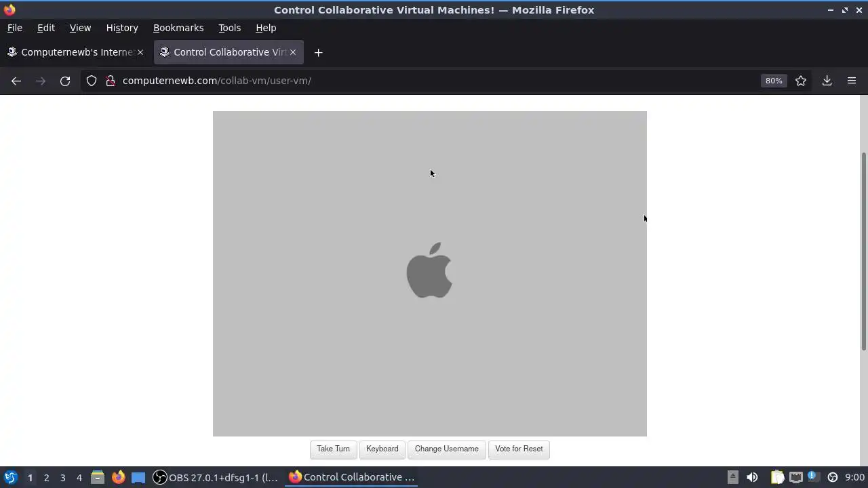Image resolution: width=868 pixels, height=488 pixels.
Task: Launch the file manager from the taskbar
Action: [98, 477]
